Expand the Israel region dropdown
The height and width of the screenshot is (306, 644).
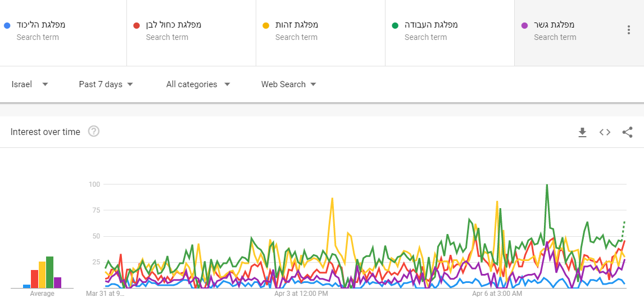pos(30,84)
